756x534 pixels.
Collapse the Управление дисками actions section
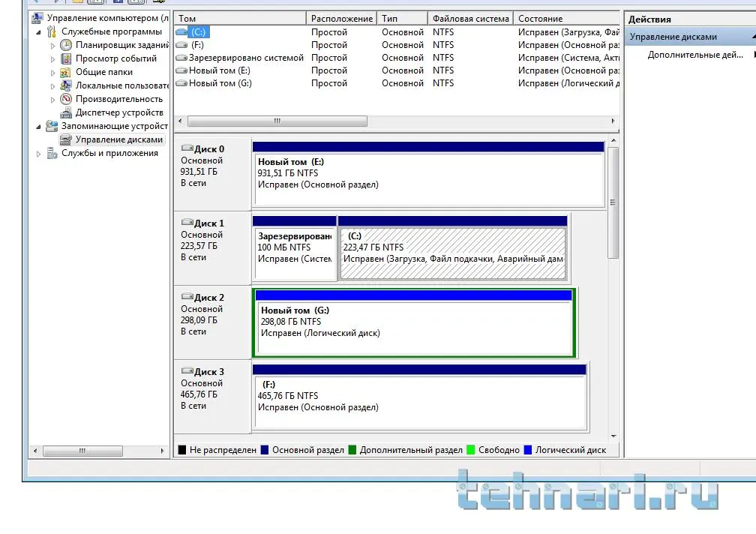point(753,37)
